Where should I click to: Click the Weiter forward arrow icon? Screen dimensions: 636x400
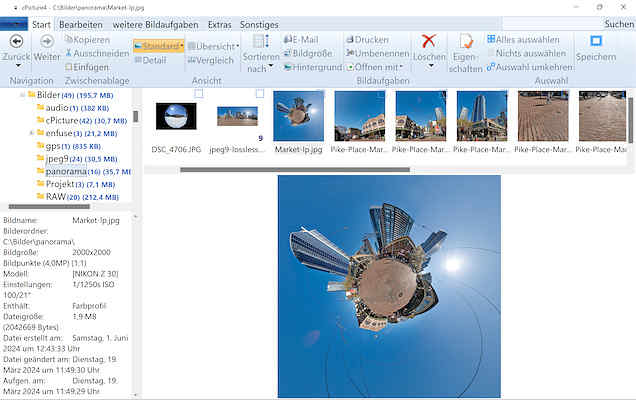(46, 41)
